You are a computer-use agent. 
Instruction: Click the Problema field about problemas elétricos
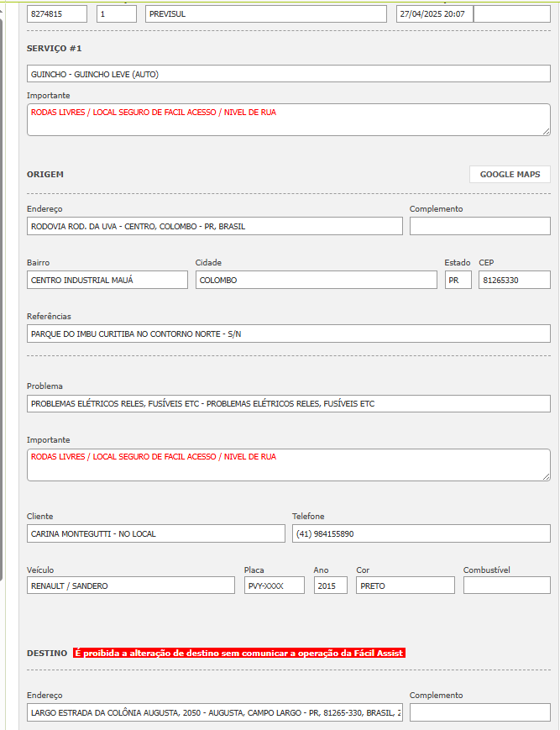pyautogui.click(x=288, y=403)
